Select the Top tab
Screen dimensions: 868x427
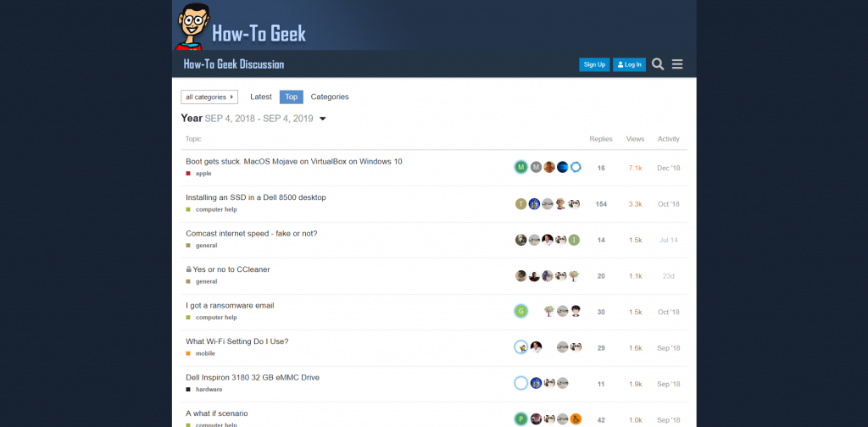(x=292, y=97)
